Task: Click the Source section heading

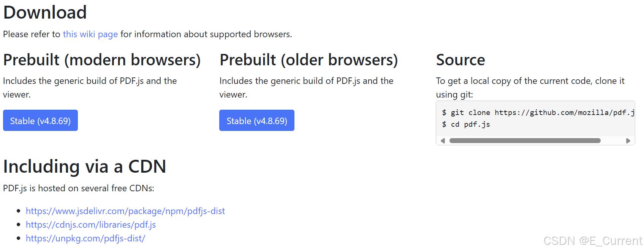Action: point(460,60)
